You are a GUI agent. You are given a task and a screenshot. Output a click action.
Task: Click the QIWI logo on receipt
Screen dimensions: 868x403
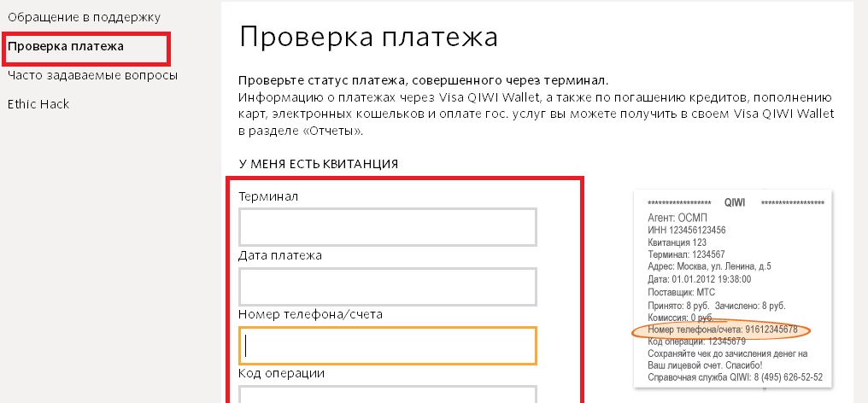point(735,202)
